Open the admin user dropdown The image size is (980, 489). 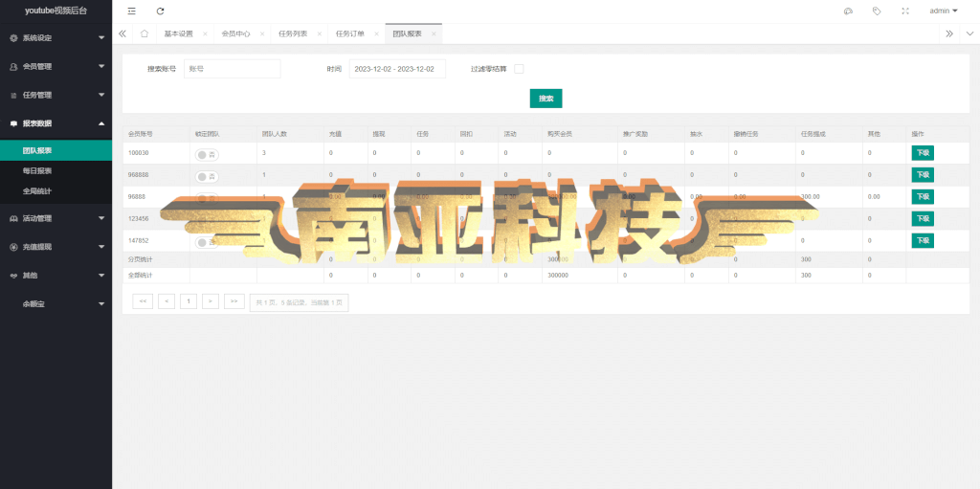pyautogui.click(x=944, y=11)
